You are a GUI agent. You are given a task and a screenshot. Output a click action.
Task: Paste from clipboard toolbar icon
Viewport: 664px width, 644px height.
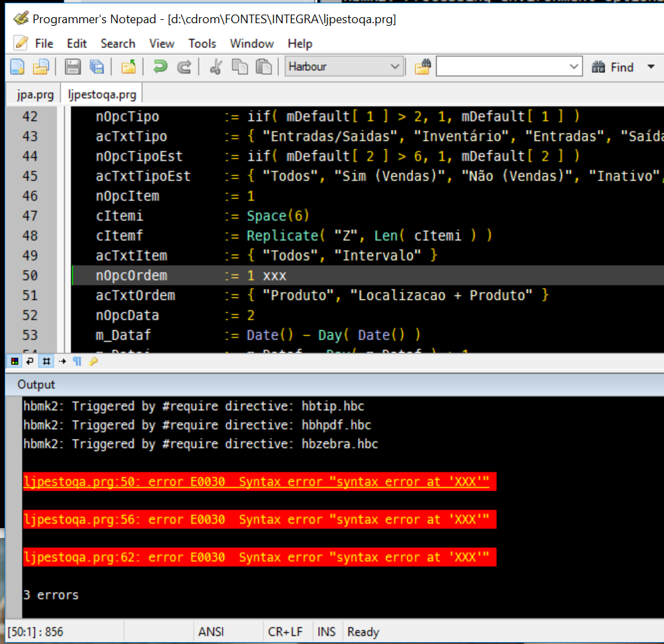[264, 67]
